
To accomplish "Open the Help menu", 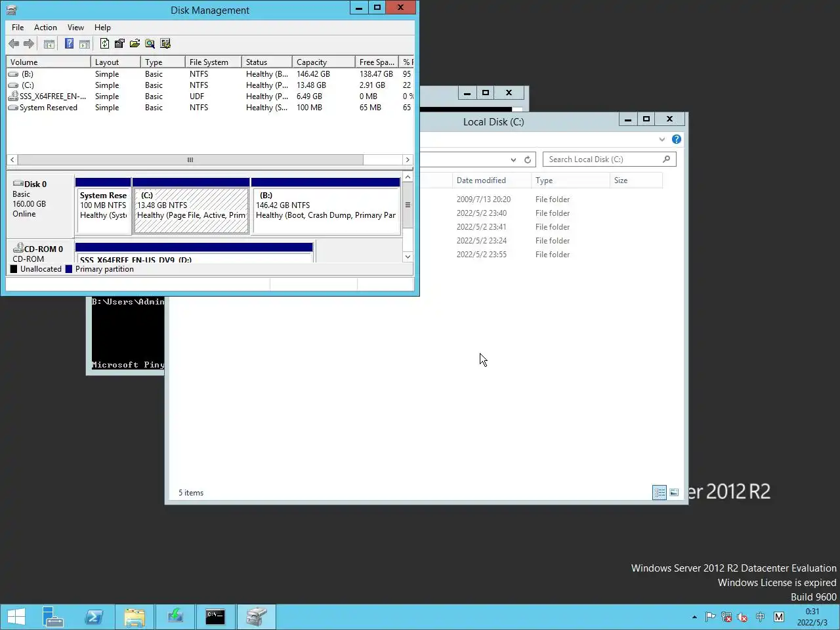I will [x=102, y=28].
